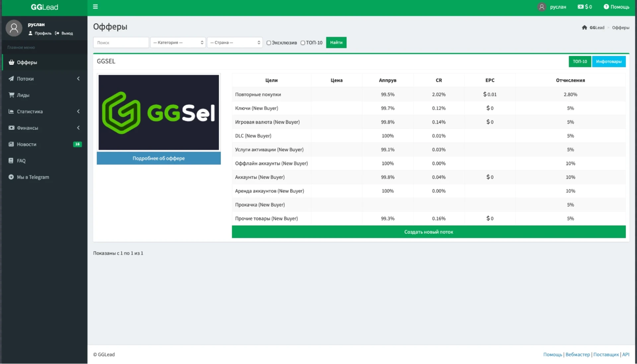Open the Страна dropdown
The width and height of the screenshot is (637, 364).
[x=235, y=42]
